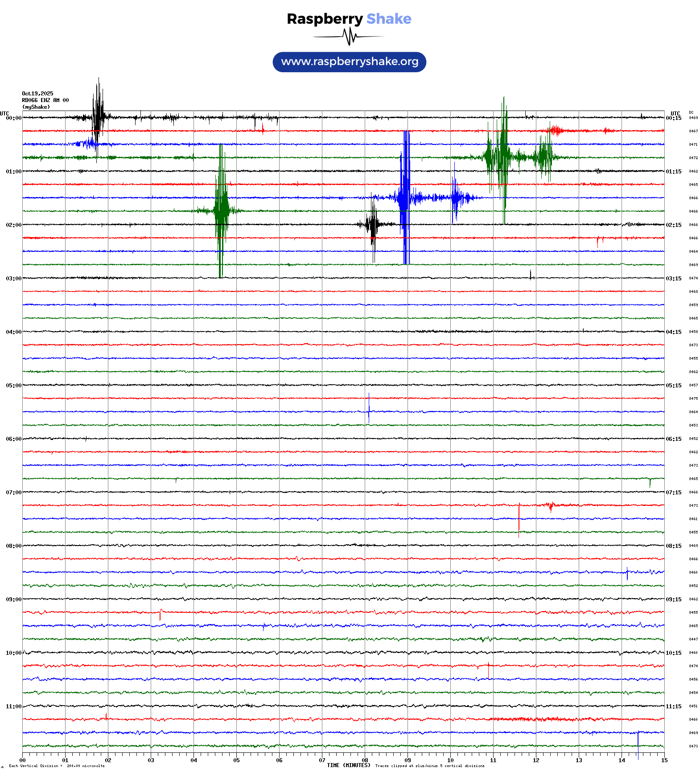Click the green burst between minutes 04 and 05
700x772 pixels.
(x=221, y=210)
